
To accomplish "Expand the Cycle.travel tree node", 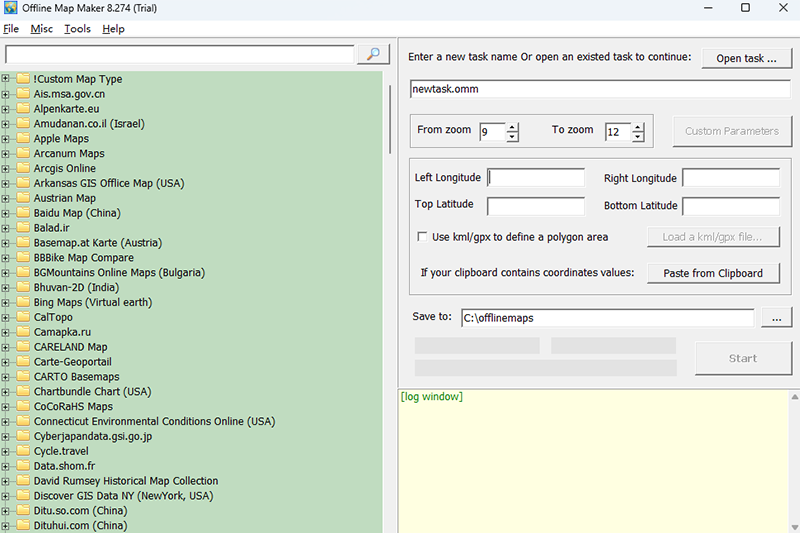I will 6,451.
